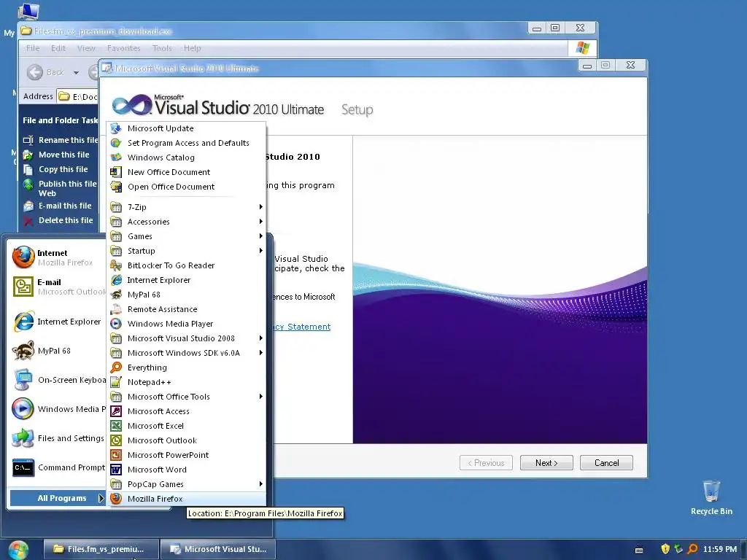Expand the Accessories folder

[186, 222]
